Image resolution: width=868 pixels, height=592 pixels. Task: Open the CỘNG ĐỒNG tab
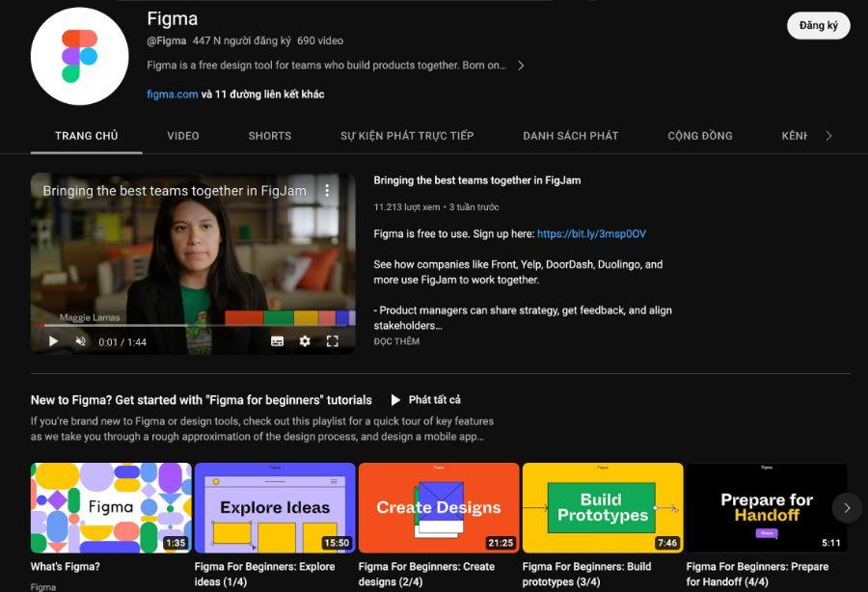[698, 136]
